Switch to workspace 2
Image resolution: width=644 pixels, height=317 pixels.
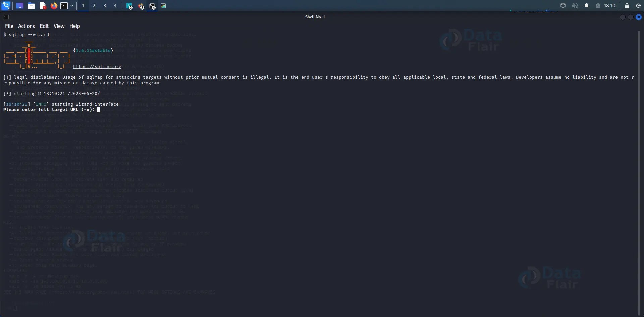(94, 6)
